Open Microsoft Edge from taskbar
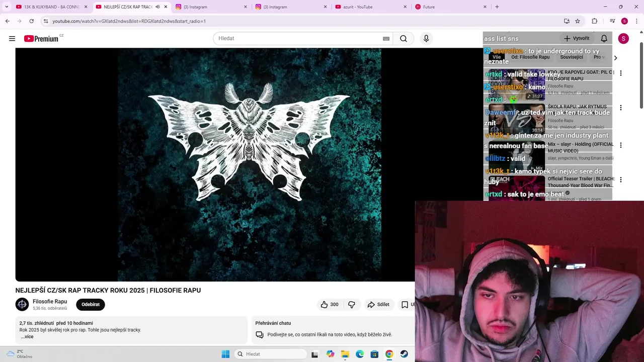This screenshot has height=362, width=644. (360, 354)
